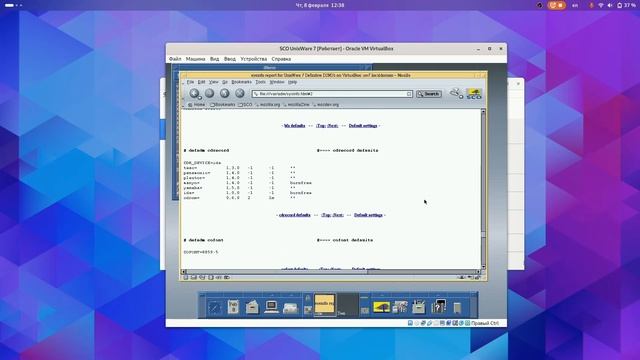Open mozdev.org bookmark link
Viewport: 640px width, 360px height.
pos(326,104)
